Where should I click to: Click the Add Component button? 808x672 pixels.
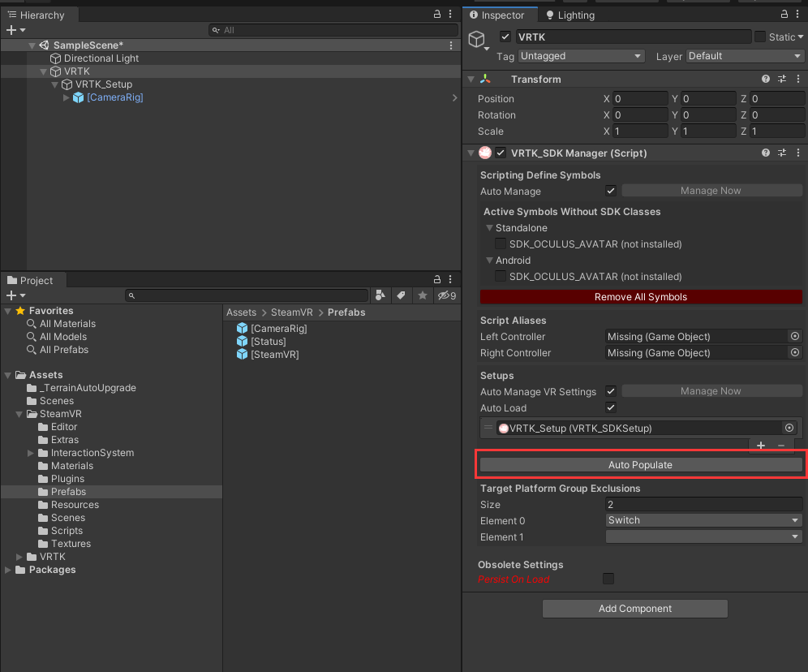tap(635, 608)
